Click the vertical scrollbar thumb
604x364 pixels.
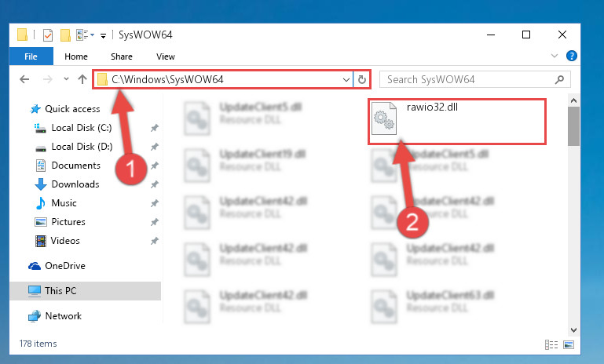pos(573,126)
